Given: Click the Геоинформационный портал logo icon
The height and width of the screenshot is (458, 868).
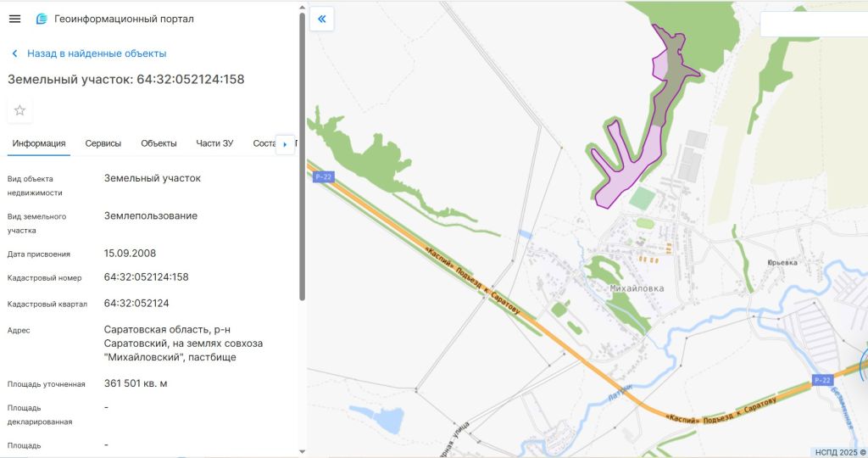Looking at the screenshot, I should pyautogui.click(x=42, y=19).
